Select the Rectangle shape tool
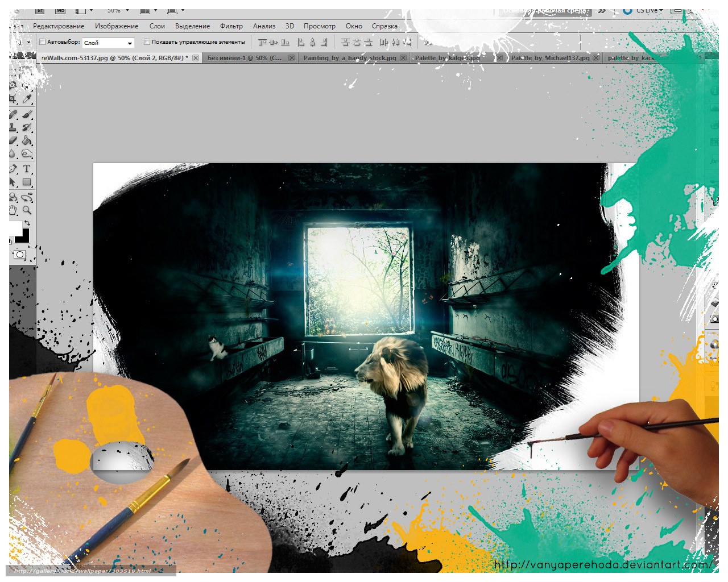The image size is (728, 582). pos(27,182)
